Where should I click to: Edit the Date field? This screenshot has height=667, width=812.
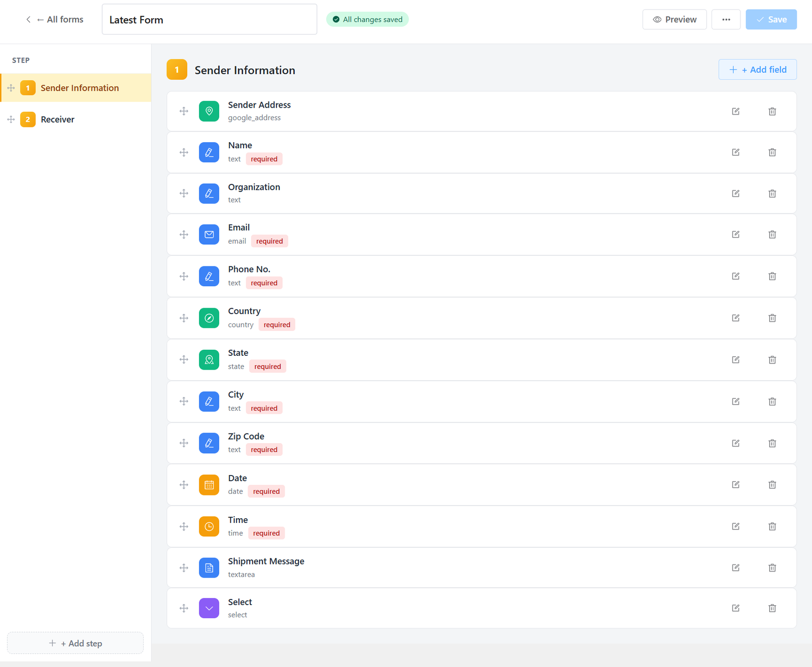click(x=735, y=485)
